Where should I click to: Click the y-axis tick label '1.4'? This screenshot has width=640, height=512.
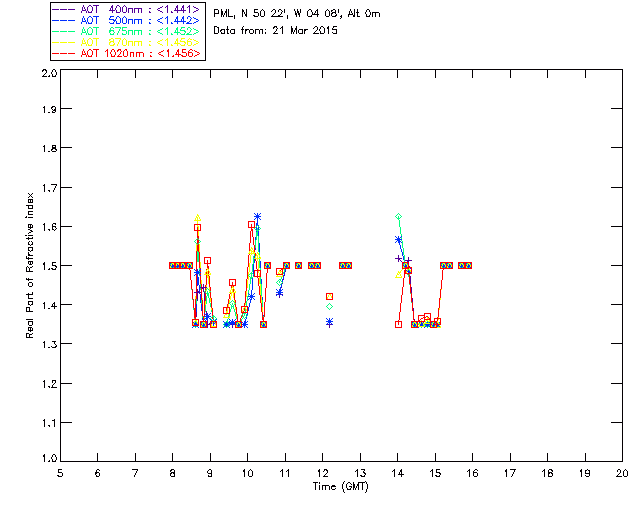[x=49, y=305]
